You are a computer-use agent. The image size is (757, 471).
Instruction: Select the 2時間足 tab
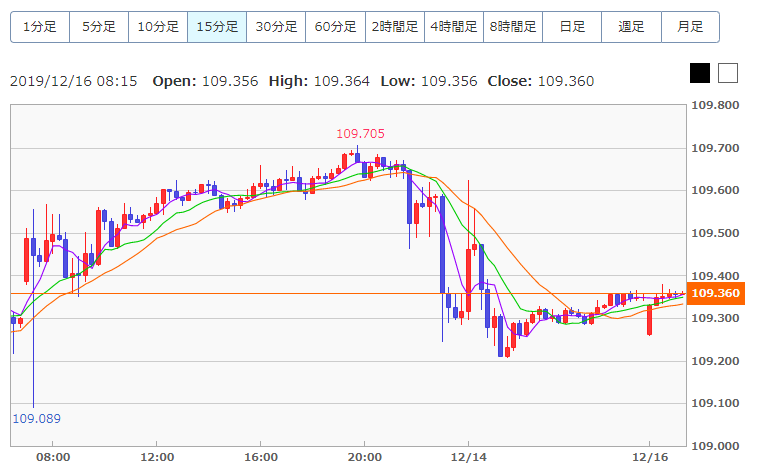395,27
